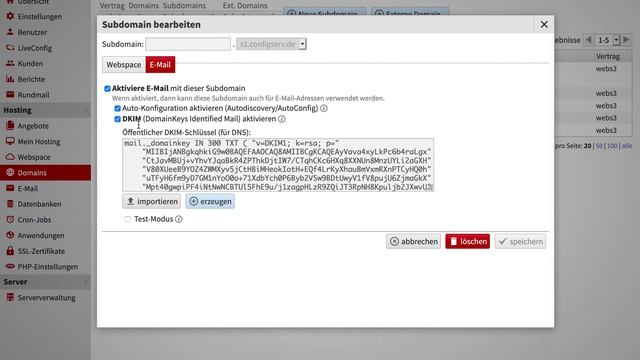Enable the Test-Modus checkbox
Viewport: 640px width, 360px height.
tap(128, 219)
